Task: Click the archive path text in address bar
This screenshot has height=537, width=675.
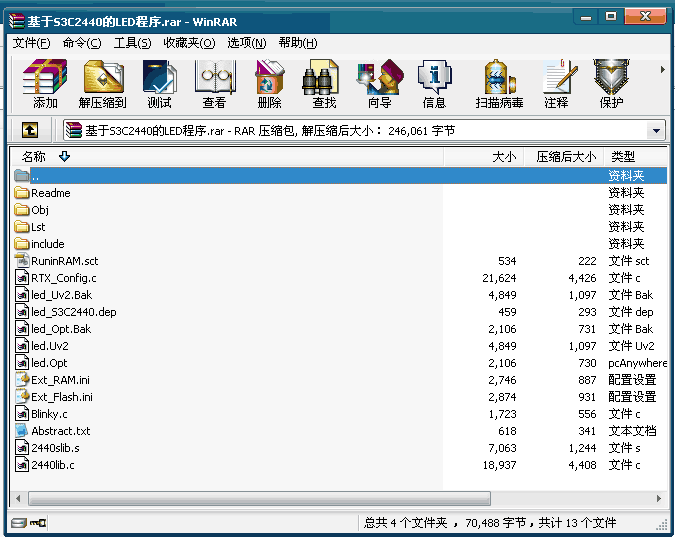Action: click(x=270, y=130)
